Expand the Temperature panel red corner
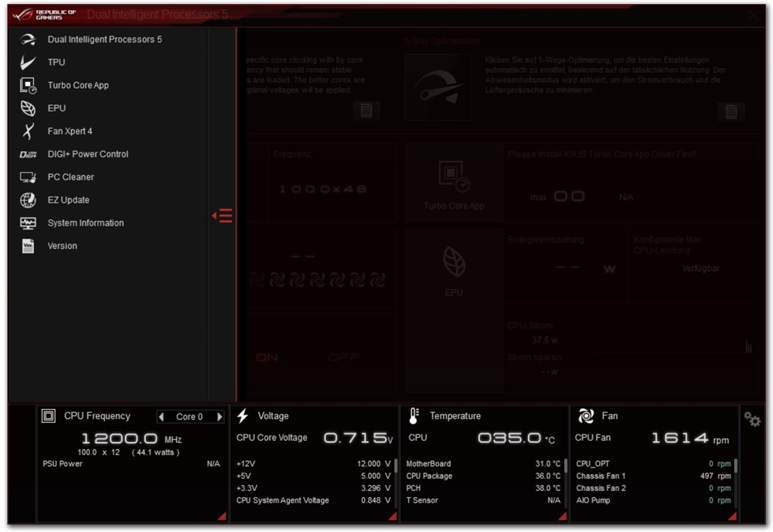773x532 pixels. [x=563, y=516]
